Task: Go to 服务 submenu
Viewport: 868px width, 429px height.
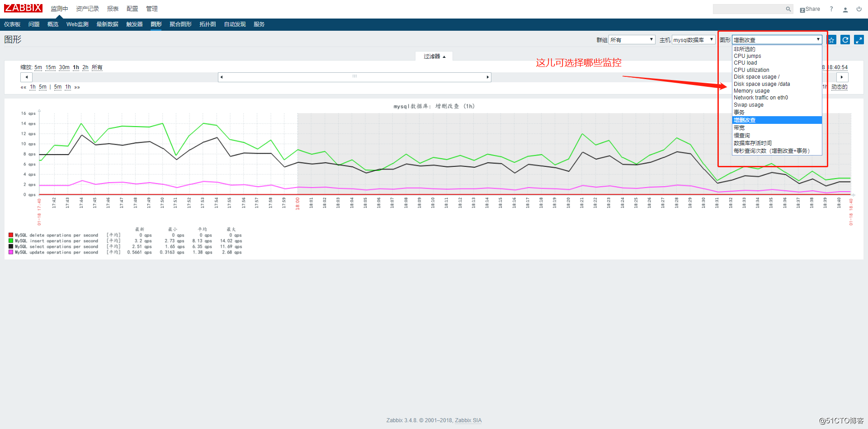Action: 259,24
